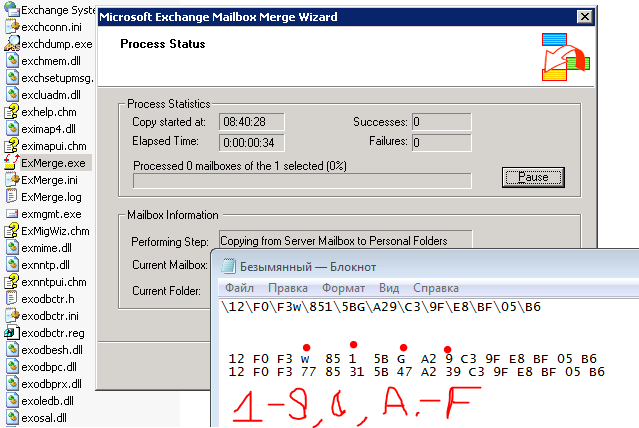
Task: Click the exchmem.dll file icon
Action: tap(12, 61)
